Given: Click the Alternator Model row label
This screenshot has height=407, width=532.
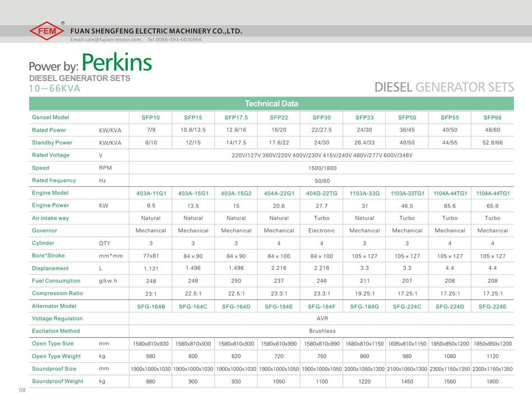Looking at the screenshot, I should coord(54,306).
